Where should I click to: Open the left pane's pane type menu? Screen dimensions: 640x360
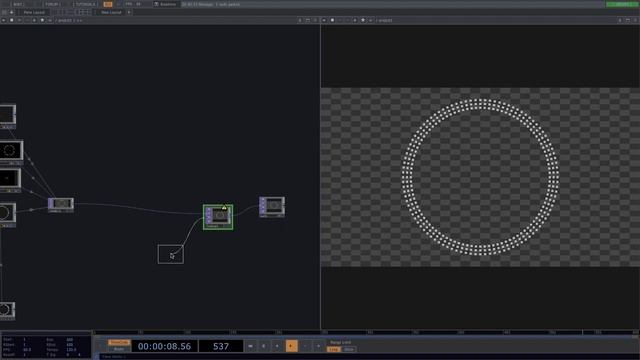click(x=4, y=20)
